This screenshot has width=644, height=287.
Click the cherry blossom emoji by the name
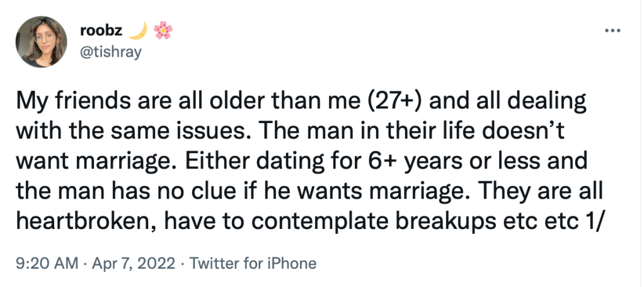coord(163,30)
